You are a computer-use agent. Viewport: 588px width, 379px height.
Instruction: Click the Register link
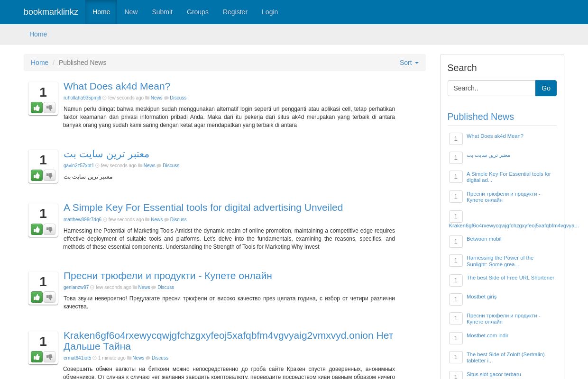235,12
